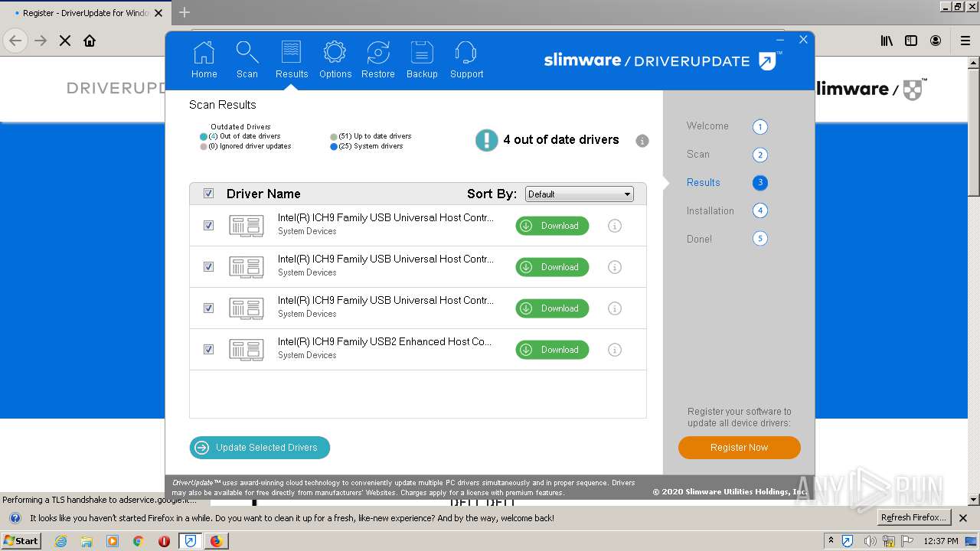Open Opera from the taskbar
The height and width of the screenshot is (551, 980).
tap(164, 541)
